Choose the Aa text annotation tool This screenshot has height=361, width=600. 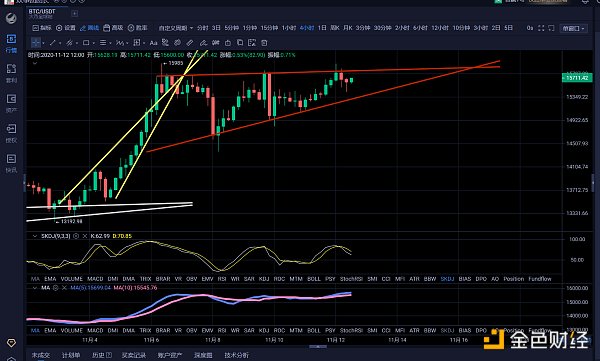click(x=153, y=43)
